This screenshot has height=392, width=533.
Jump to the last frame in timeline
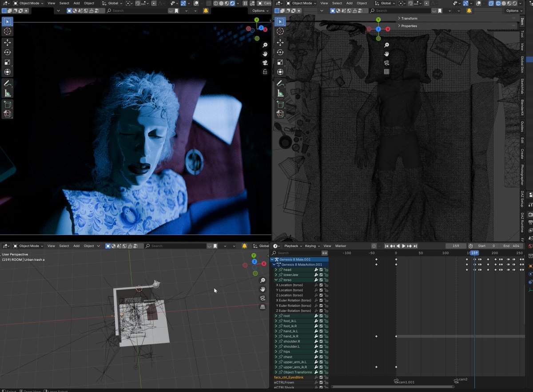point(415,246)
